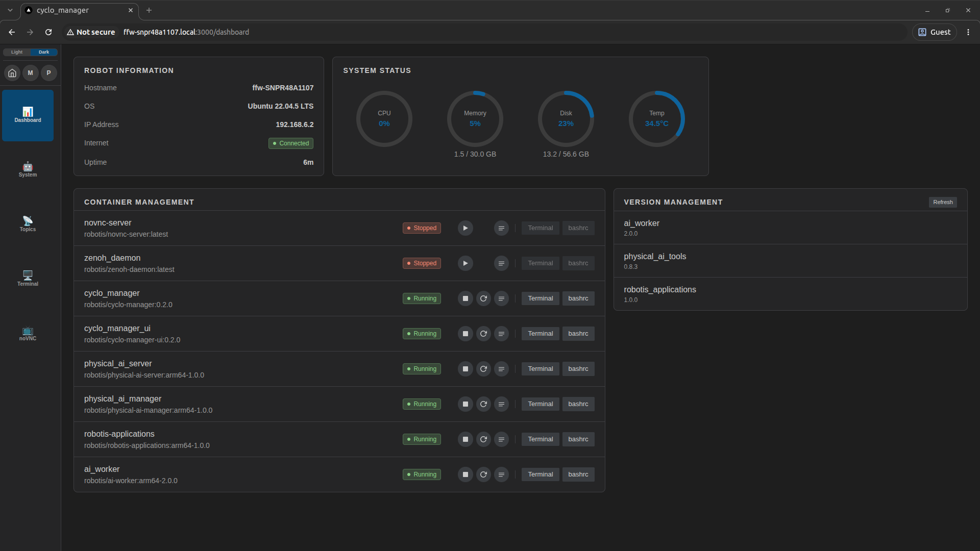
Task: Switch theme to Dark
Action: click(x=44, y=52)
